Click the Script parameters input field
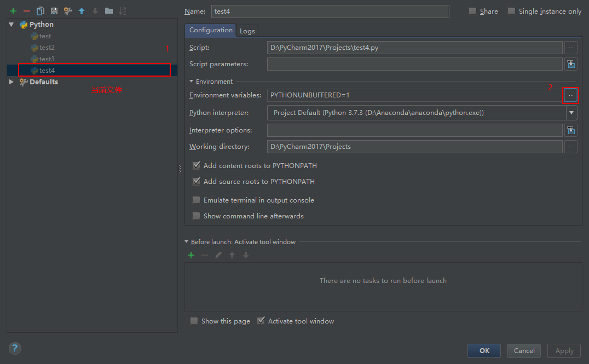Screen dimensions: 589x364 pos(413,64)
